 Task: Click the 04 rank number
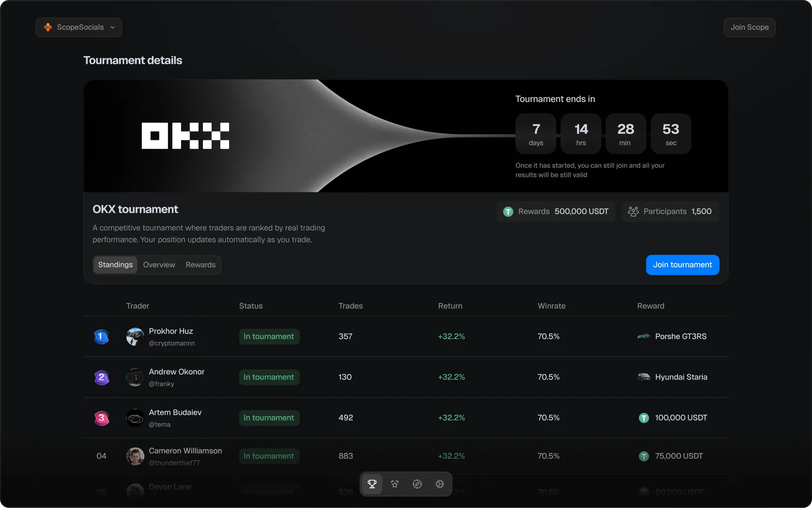pos(101,456)
